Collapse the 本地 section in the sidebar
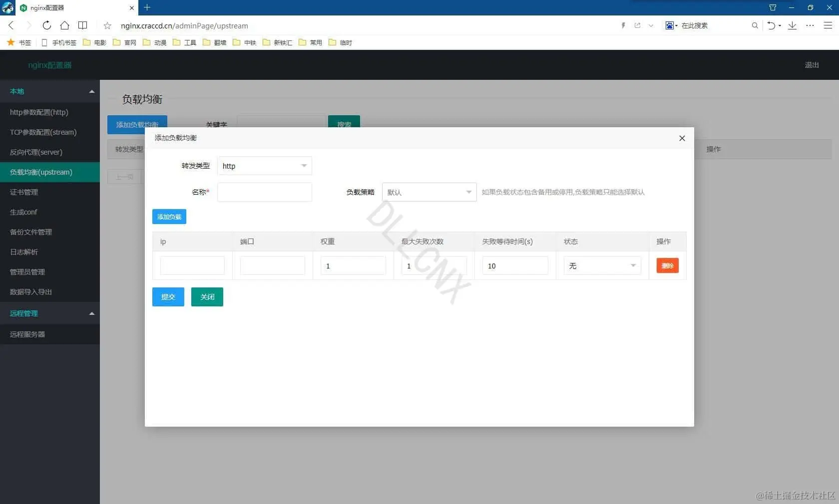This screenshot has height=504, width=839. click(91, 91)
